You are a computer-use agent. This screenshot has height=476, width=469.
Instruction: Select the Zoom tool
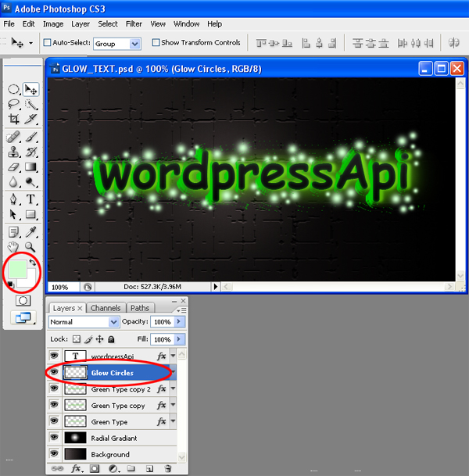tap(30, 247)
